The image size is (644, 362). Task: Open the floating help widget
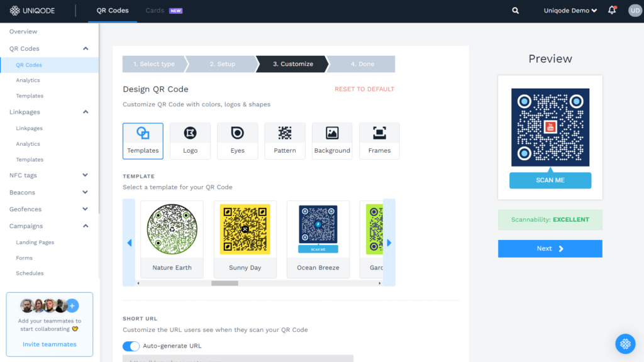pos(625,344)
